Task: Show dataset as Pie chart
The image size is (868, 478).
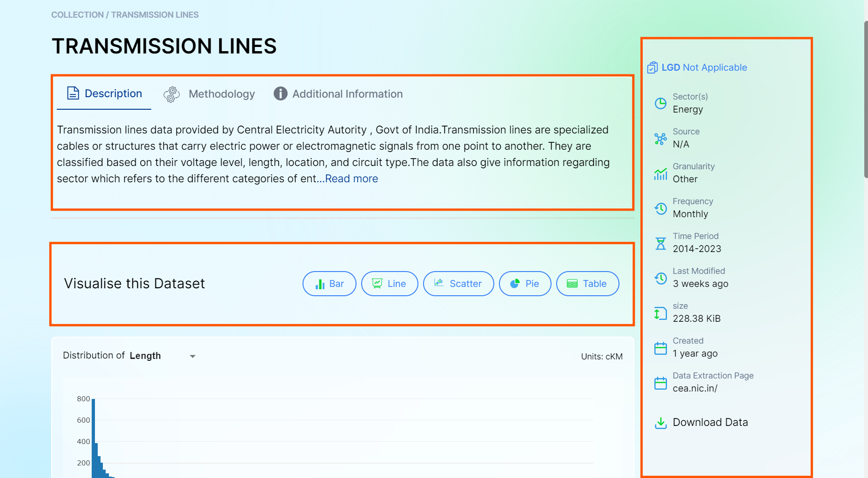Action: tap(525, 284)
